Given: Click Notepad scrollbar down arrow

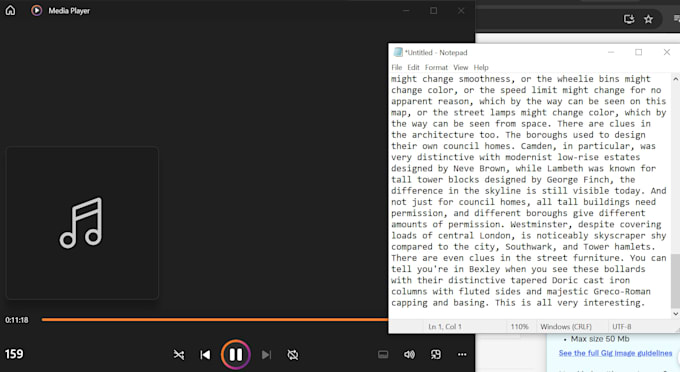Looking at the screenshot, I should pos(675,313).
